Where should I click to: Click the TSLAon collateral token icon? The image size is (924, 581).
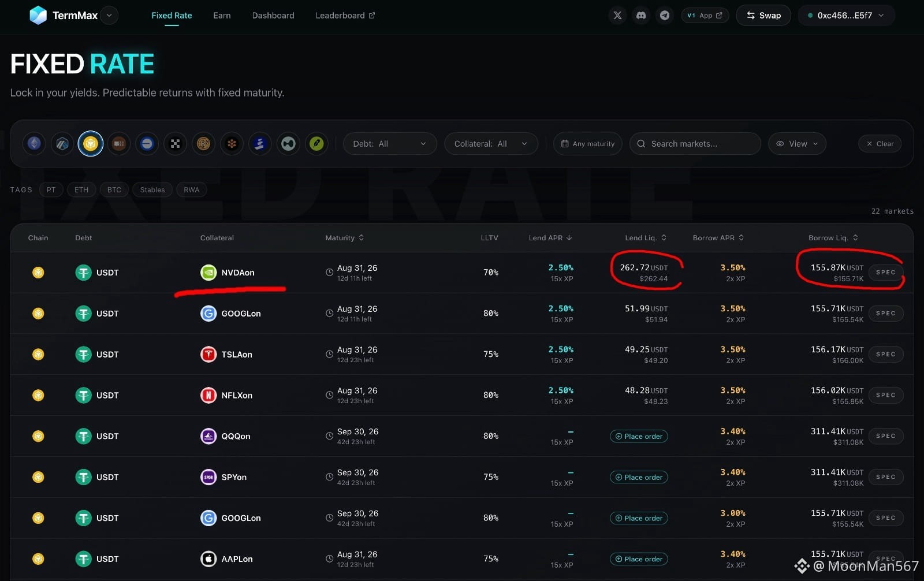tap(208, 355)
